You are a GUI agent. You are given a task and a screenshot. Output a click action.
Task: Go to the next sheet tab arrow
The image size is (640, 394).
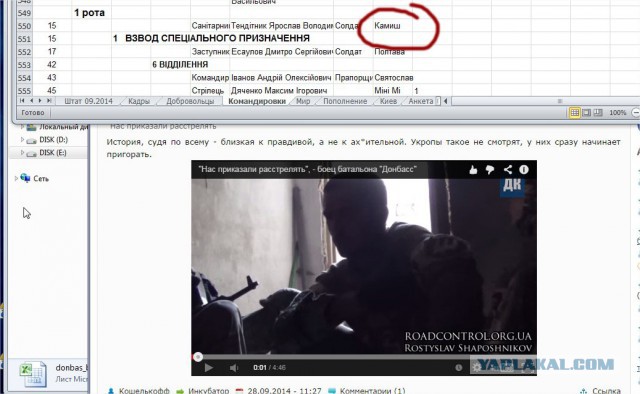40,101
